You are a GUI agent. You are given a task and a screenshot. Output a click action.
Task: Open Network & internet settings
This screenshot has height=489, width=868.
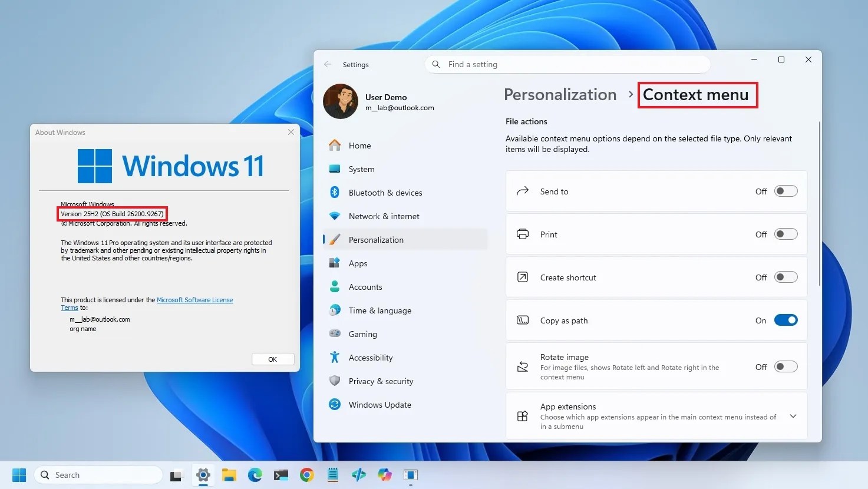(x=405, y=216)
